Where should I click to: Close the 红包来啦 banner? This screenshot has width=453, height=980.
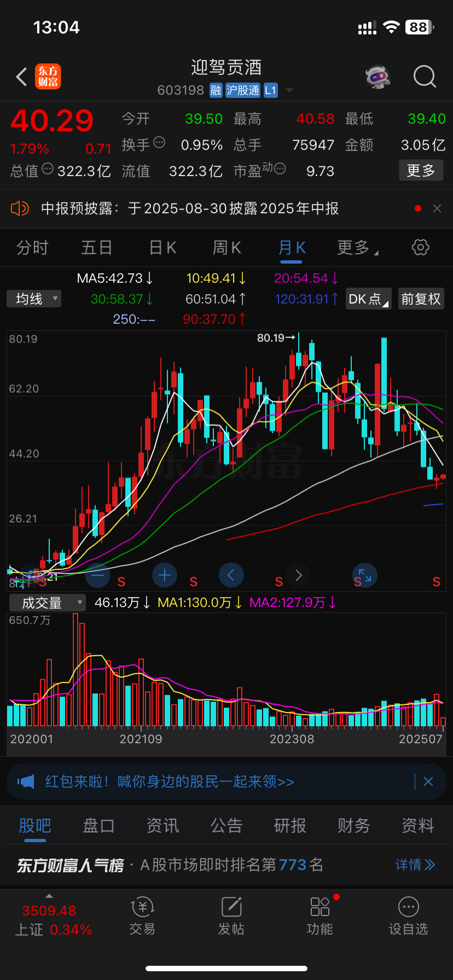pos(428,781)
